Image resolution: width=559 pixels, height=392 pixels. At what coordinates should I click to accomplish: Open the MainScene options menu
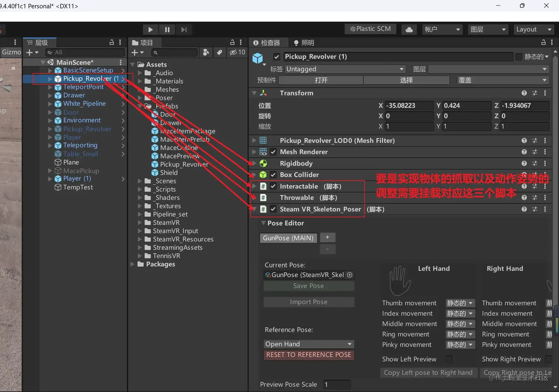pyautogui.click(x=121, y=62)
